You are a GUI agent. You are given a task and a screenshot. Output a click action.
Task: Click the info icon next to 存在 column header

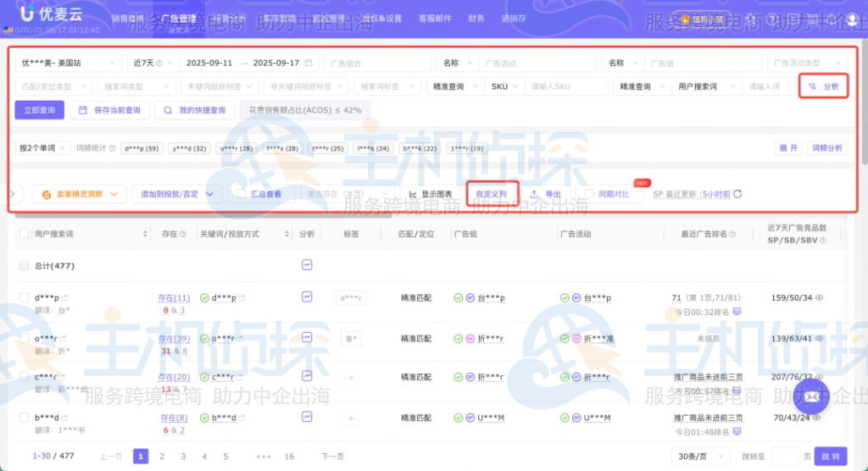[183, 234]
